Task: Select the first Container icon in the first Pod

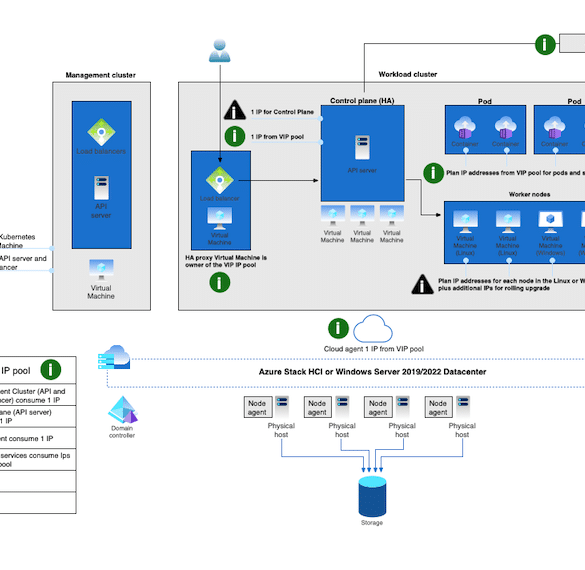Action: point(464,128)
